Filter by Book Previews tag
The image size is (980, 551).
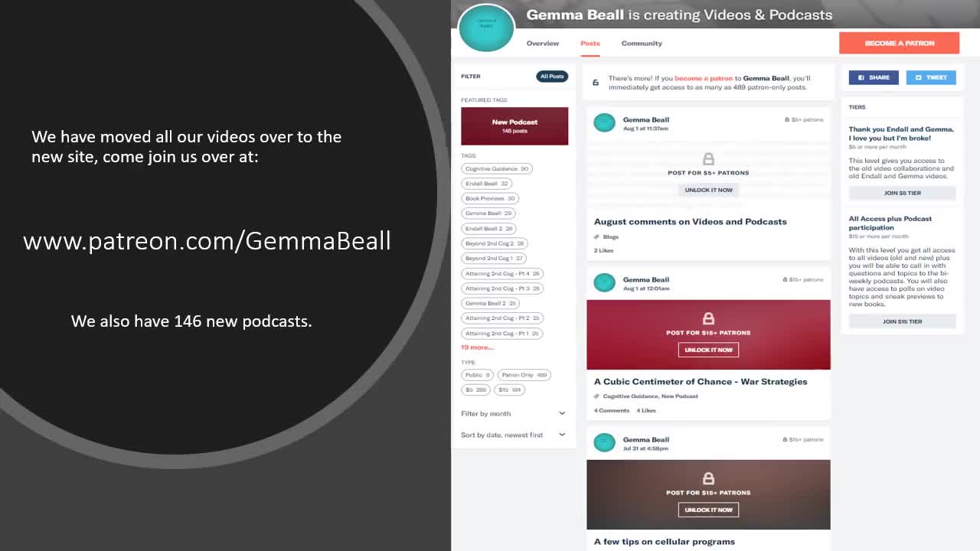click(x=490, y=198)
